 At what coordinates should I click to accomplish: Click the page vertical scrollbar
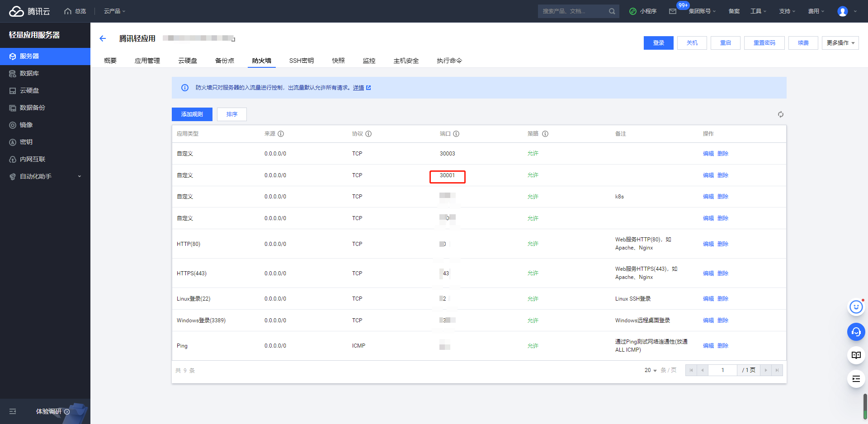point(865,406)
